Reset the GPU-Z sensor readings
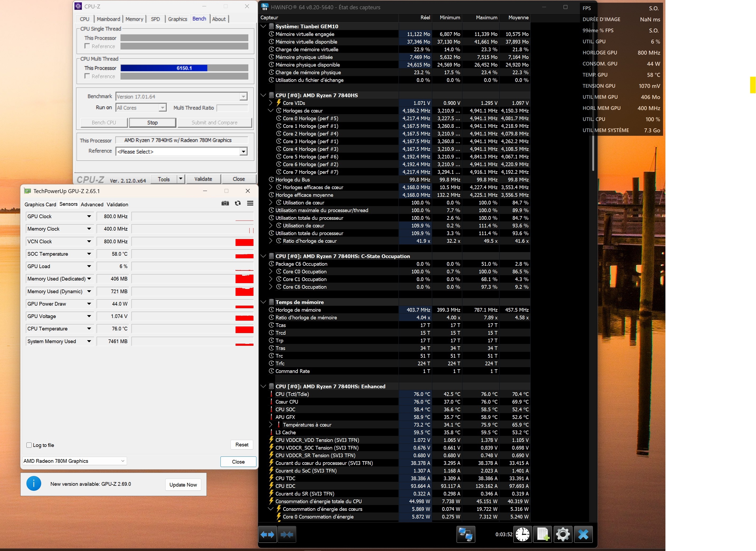 point(242,445)
